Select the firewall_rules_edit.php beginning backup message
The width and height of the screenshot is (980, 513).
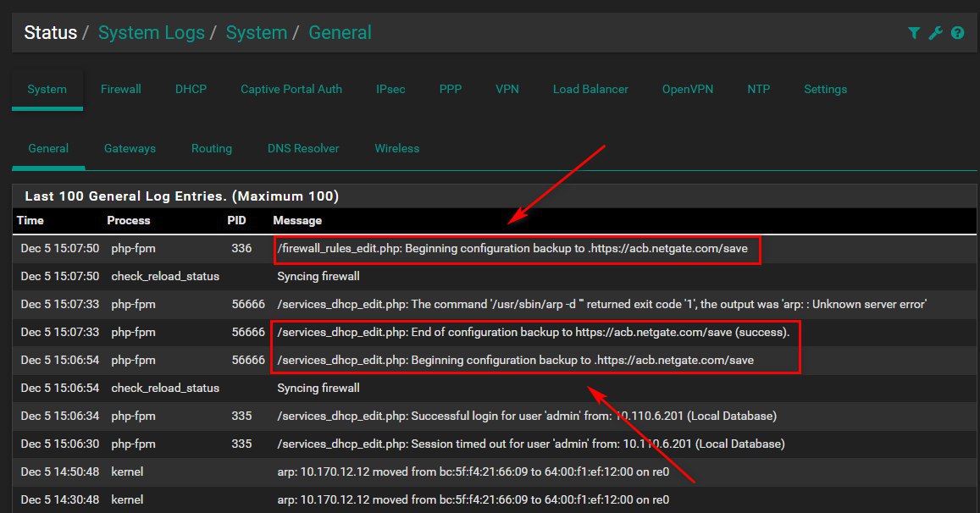tap(512, 249)
